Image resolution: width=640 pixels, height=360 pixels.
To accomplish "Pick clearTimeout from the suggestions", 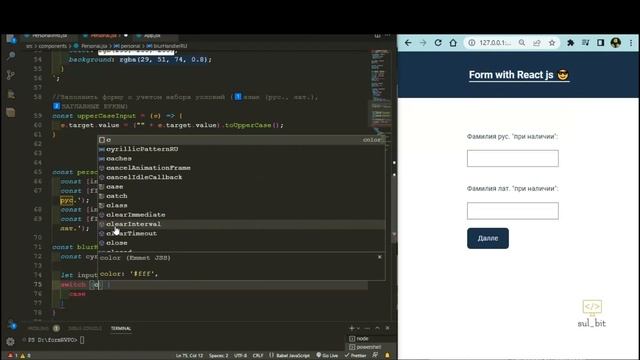I will (241, 233).
